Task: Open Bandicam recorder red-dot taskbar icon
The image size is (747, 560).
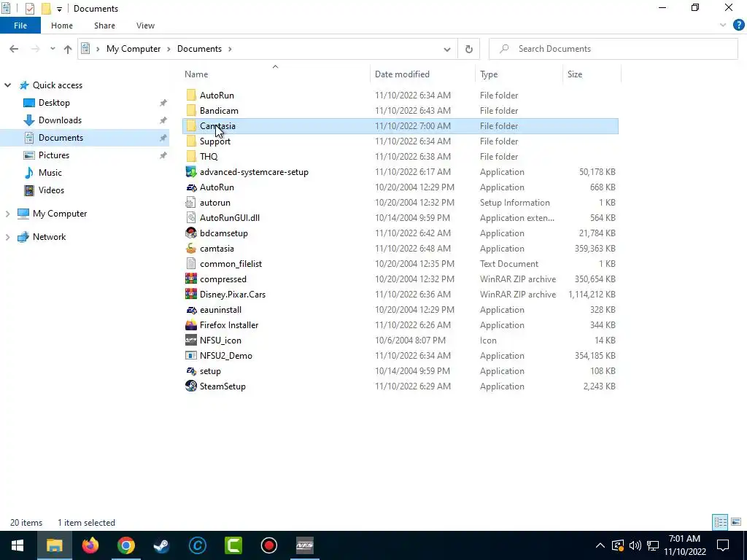Action: click(268, 545)
